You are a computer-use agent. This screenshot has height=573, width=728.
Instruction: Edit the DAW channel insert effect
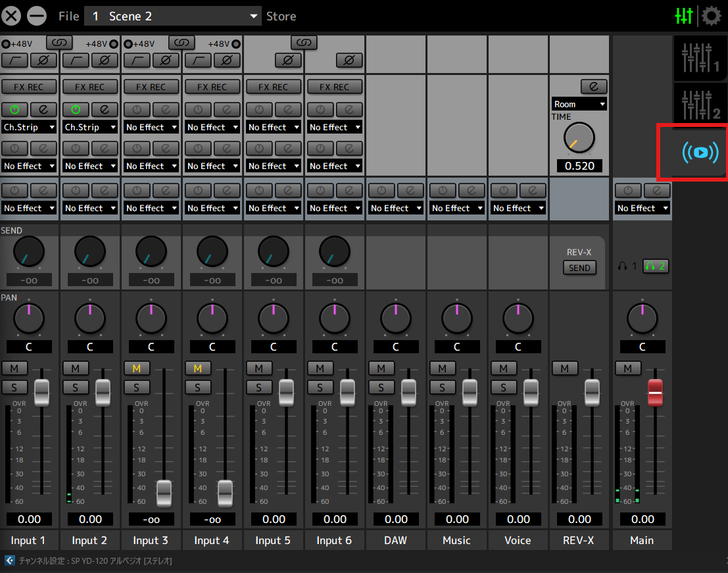410,190
